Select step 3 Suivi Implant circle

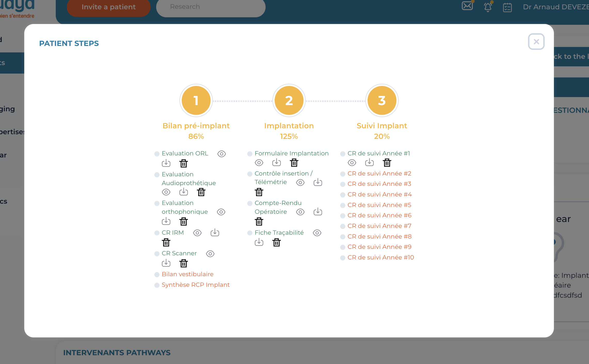382,100
